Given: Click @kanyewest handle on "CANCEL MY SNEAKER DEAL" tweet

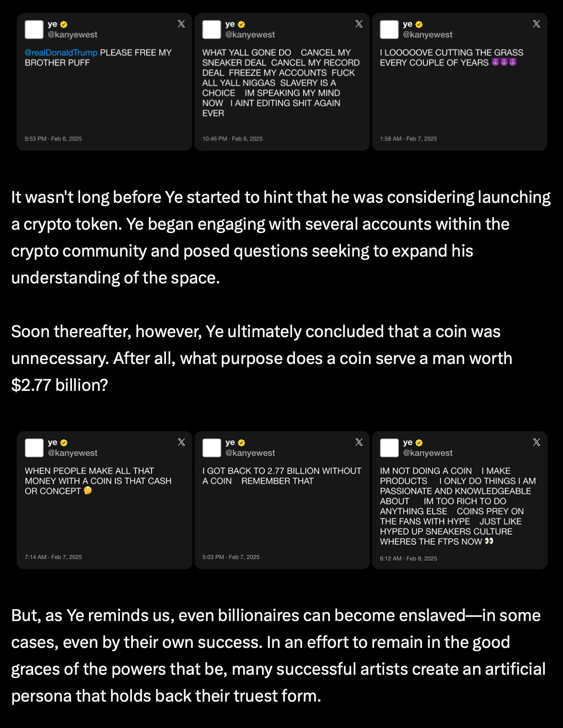Looking at the screenshot, I should pos(250,35).
